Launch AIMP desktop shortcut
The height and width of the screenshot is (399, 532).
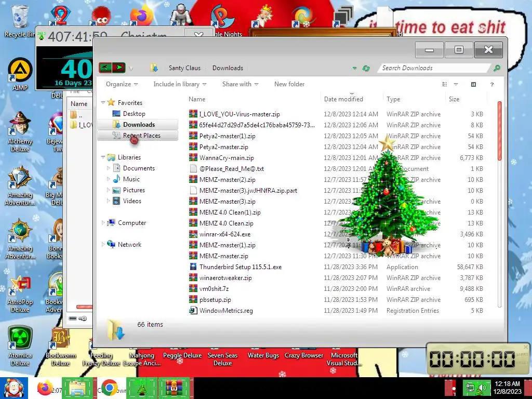click(20, 74)
